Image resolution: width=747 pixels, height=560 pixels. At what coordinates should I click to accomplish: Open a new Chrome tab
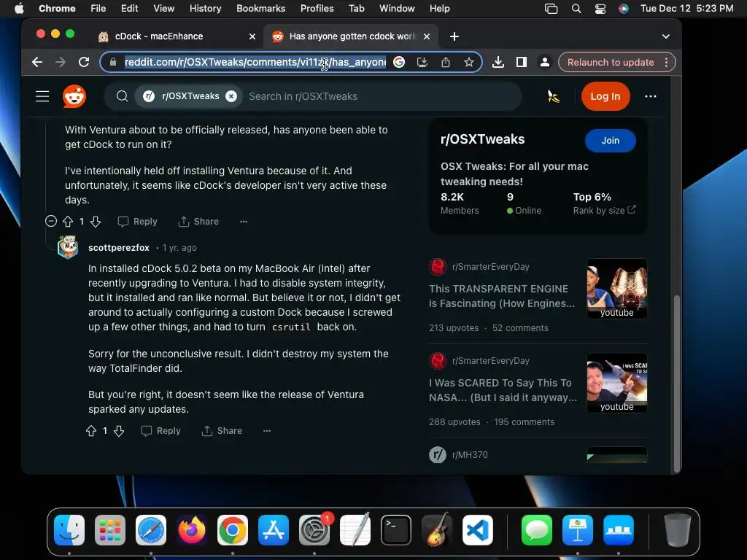click(x=454, y=36)
